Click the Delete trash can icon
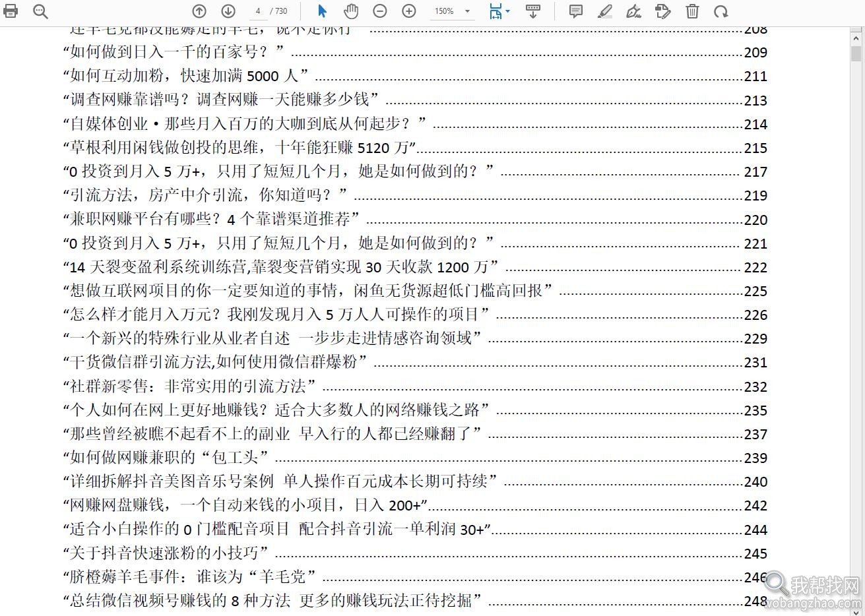The image size is (865, 616). tap(691, 11)
